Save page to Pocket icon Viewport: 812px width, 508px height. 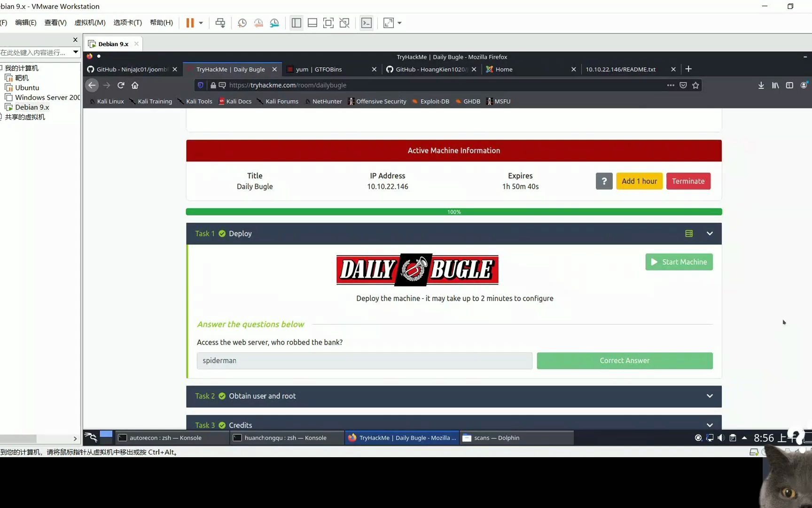tap(683, 85)
